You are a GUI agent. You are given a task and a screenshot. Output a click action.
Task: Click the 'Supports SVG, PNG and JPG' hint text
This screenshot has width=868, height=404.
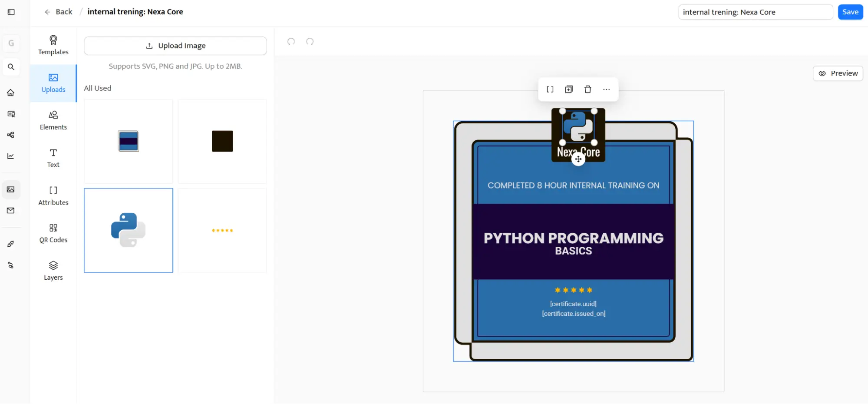click(175, 66)
